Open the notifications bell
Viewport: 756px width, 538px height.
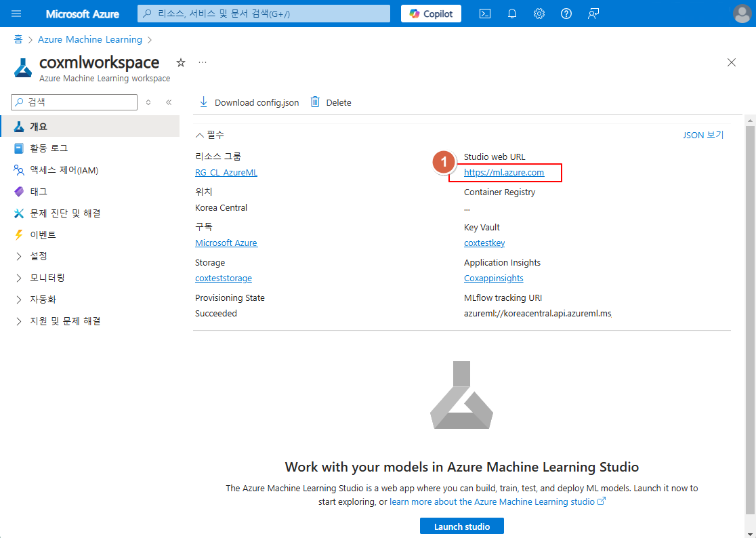point(512,14)
